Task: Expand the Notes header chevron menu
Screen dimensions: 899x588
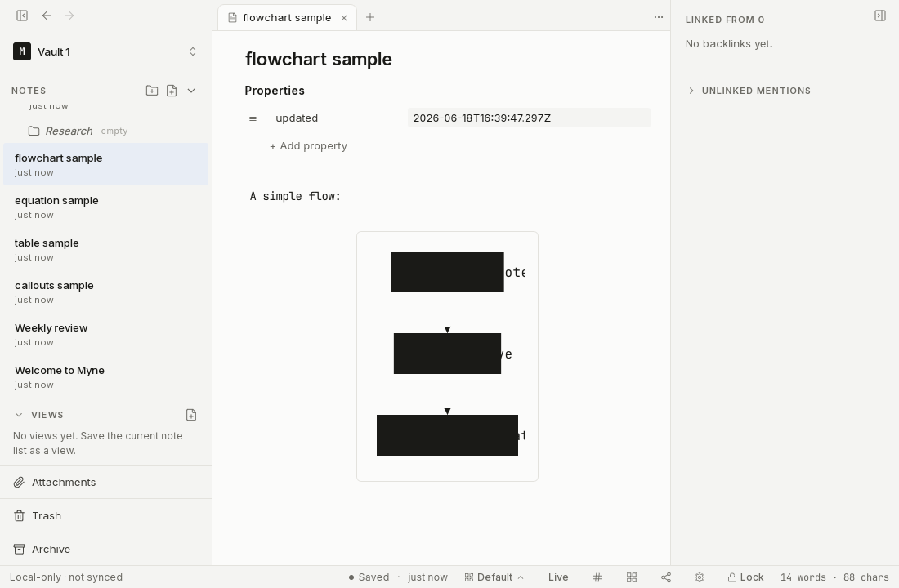Action: coord(191,91)
